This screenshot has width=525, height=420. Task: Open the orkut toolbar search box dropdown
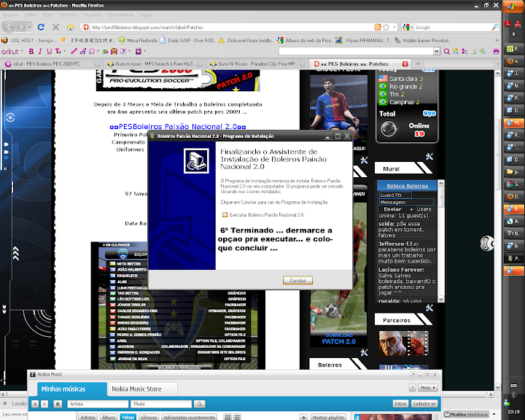[436, 51]
